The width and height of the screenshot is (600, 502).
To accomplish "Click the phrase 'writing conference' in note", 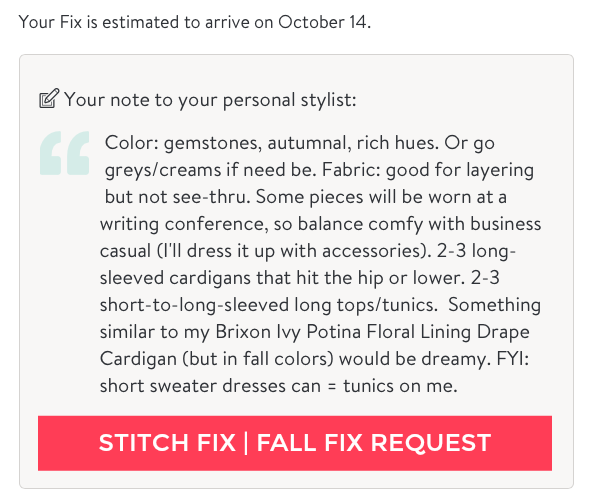I will tap(184, 224).
